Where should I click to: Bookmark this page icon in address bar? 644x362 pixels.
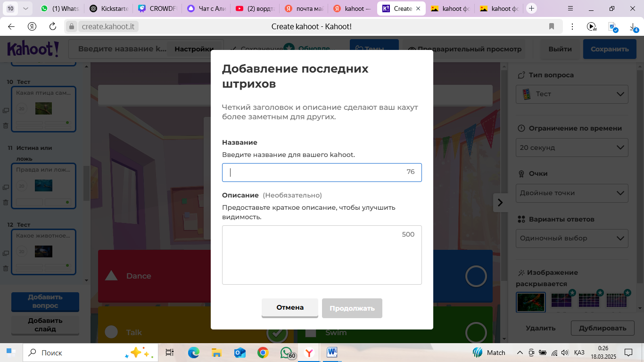click(x=552, y=26)
